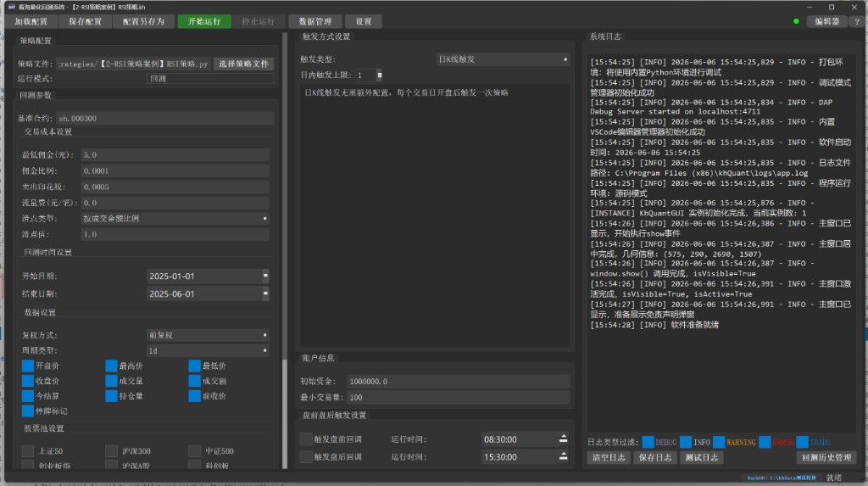Open 设置 from the toolbar

point(364,21)
